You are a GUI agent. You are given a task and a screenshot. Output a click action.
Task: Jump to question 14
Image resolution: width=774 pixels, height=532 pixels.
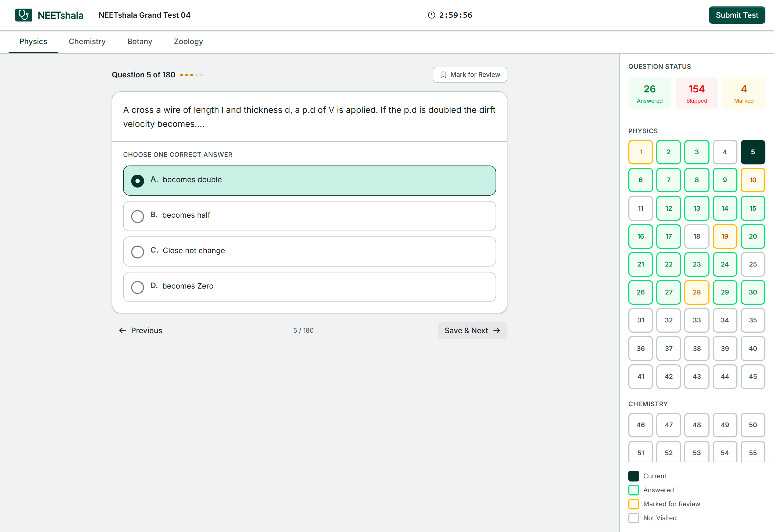(725, 208)
